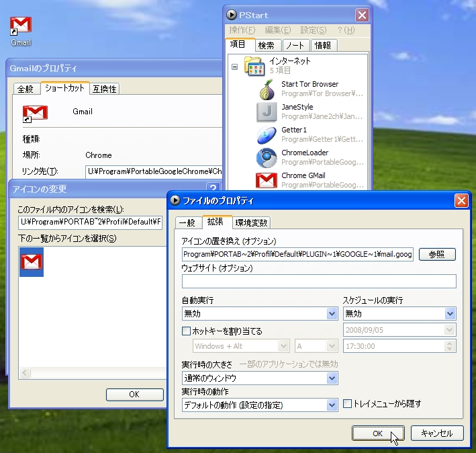The image size is (476, 453).
Task: Click the icon list left scroll arrow
Action: click(x=25, y=372)
